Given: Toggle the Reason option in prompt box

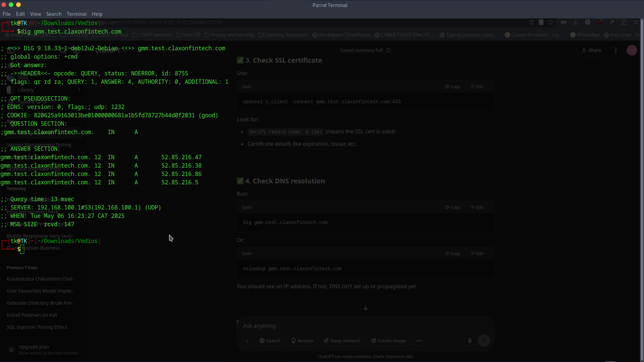Looking at the screenshot, I should tap(302, 341).
